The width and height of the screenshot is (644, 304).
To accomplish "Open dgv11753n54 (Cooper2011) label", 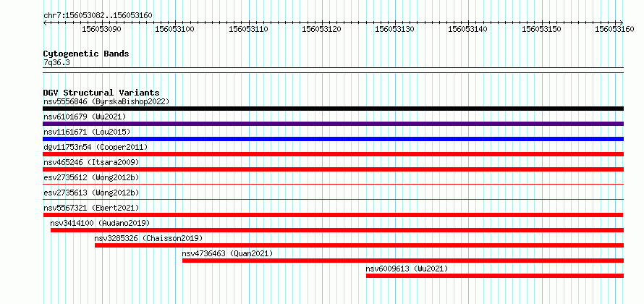I will click(96, 147).
